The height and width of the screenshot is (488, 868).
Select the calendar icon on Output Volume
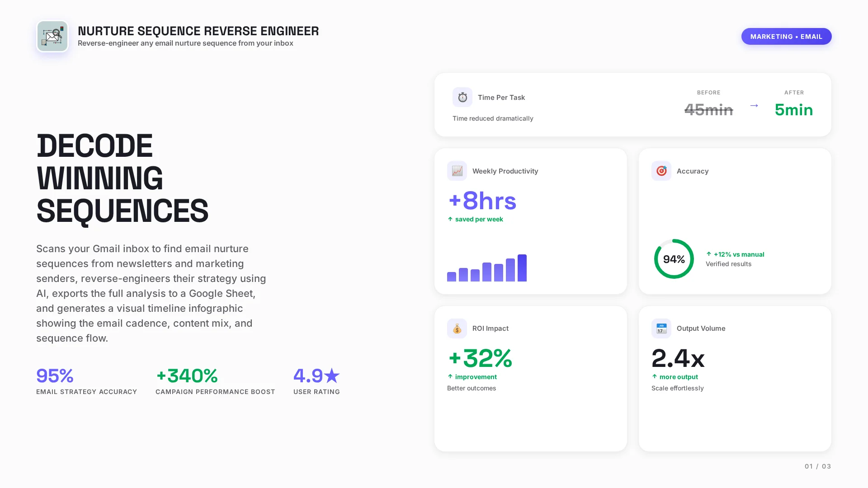coord(661,328)
